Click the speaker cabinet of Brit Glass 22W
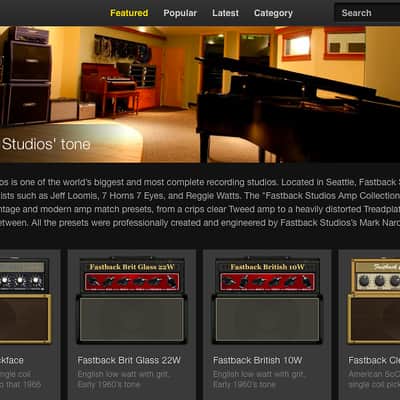Screen dimensions: 400x400 132,319
